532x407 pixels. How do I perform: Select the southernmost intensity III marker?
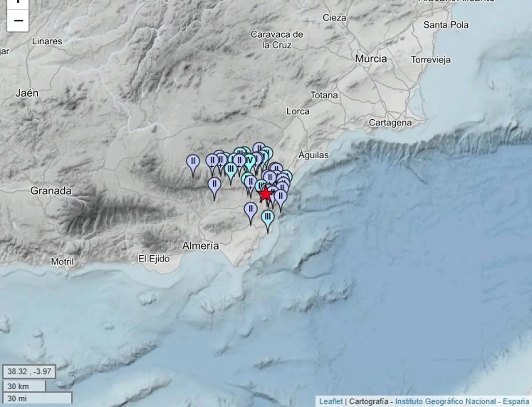[267, 221]
